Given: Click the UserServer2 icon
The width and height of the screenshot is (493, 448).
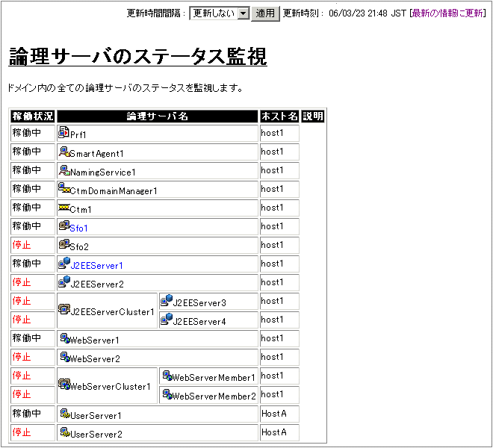Looking at the screenshot, I should click(65, 432).
